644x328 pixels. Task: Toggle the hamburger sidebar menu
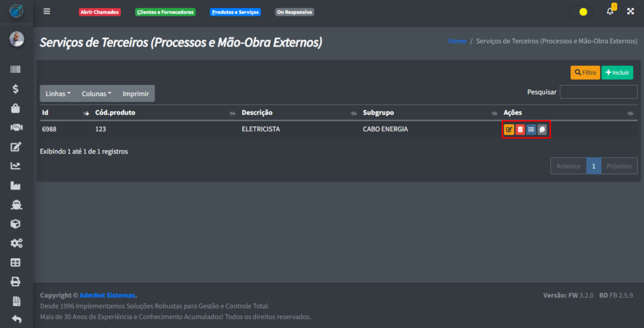47,11
